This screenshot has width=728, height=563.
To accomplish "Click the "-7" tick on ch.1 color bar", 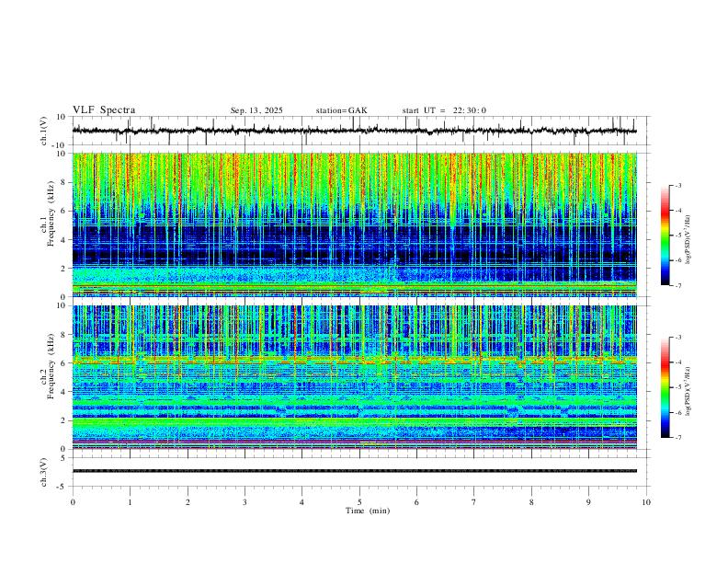I will (x=677, y=286).
